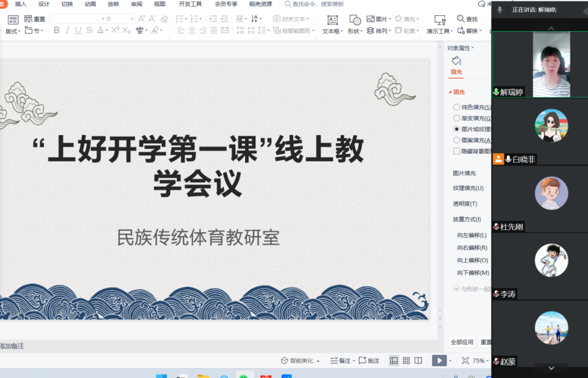
Task: Apply Strikethrough formatting
Action: (89, 31)
